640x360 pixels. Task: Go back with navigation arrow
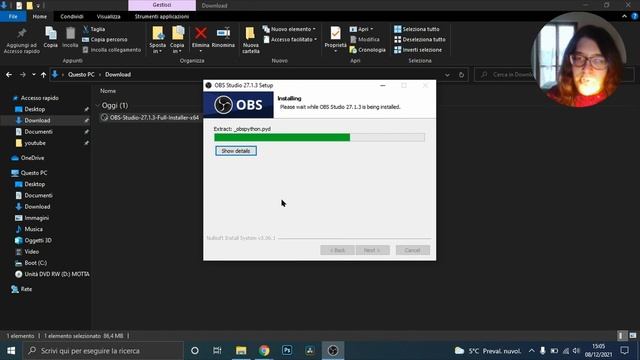click(9, 75)
